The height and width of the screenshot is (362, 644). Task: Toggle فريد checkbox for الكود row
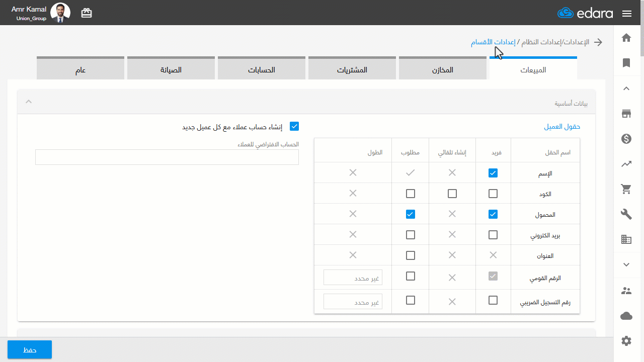pos(493,194)
